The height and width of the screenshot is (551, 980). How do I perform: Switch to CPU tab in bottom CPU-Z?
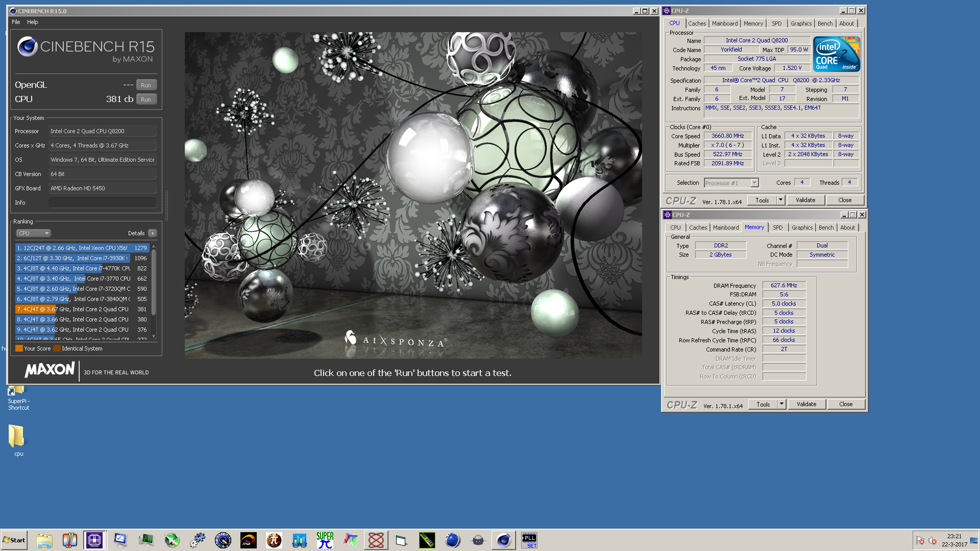(x=675, y=228)
